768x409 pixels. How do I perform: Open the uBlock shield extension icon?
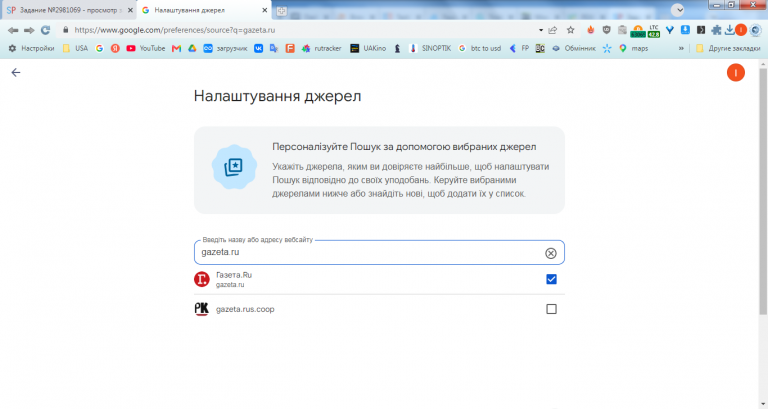click(x=606, y=30)
